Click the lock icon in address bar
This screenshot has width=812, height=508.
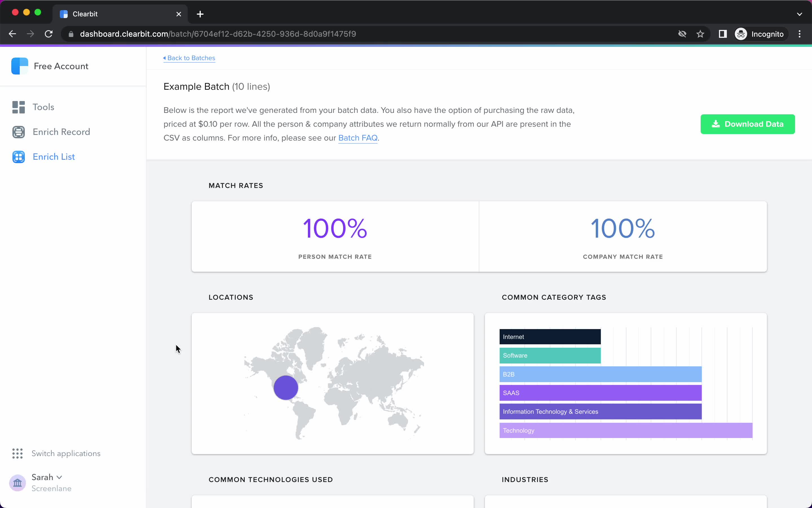click(x=71, y=34)
